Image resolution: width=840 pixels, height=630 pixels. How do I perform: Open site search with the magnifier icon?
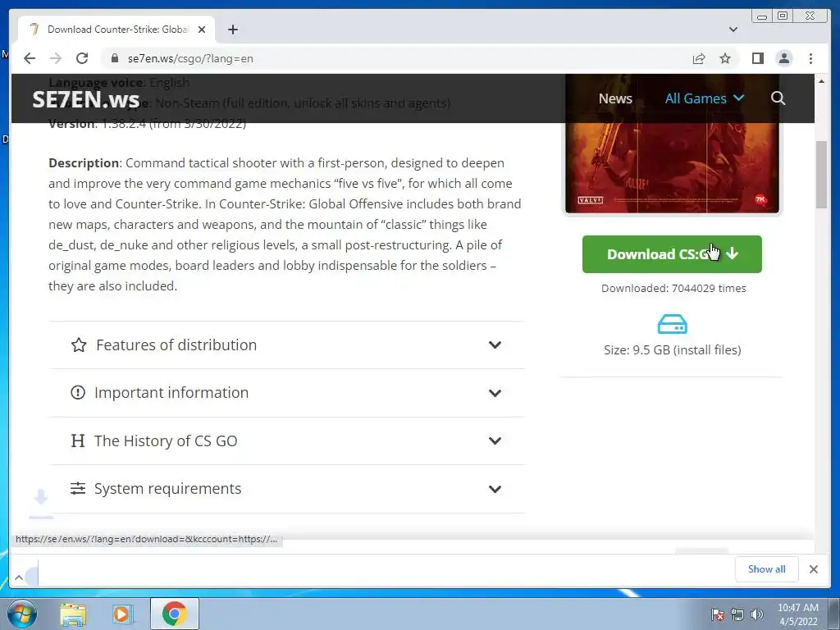point(778,98)
